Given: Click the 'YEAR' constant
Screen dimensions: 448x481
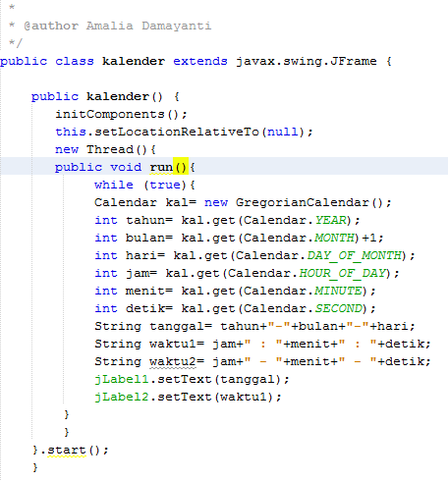Looking at the screenshot, I should 331,220.
